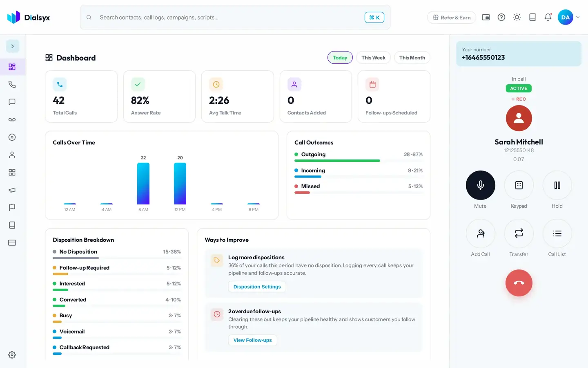588x368 pixels.
Task: Open campaigns megaphone in sidebar
Action: click(12, 190)
